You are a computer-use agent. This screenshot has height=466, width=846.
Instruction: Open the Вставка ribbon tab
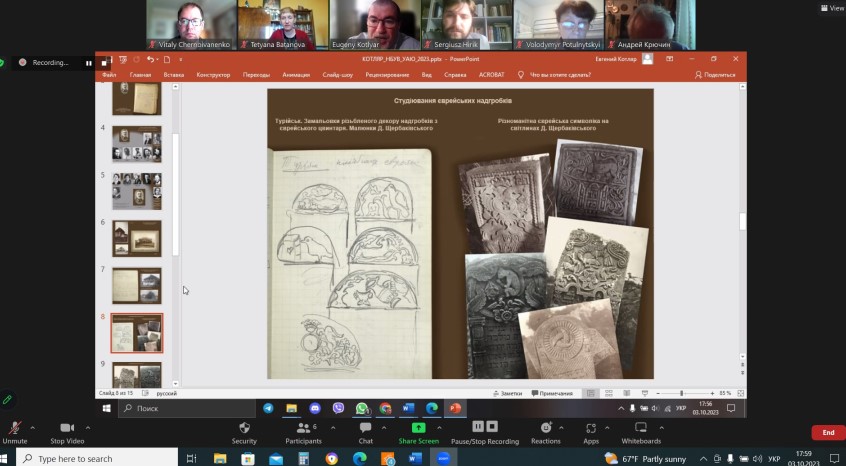click(x=174, y=75)
